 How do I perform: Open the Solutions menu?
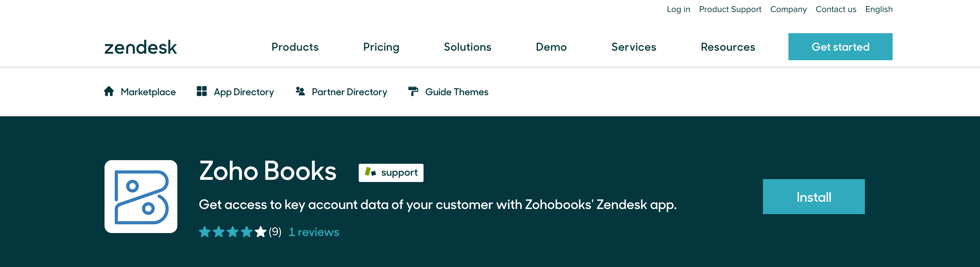467,47
